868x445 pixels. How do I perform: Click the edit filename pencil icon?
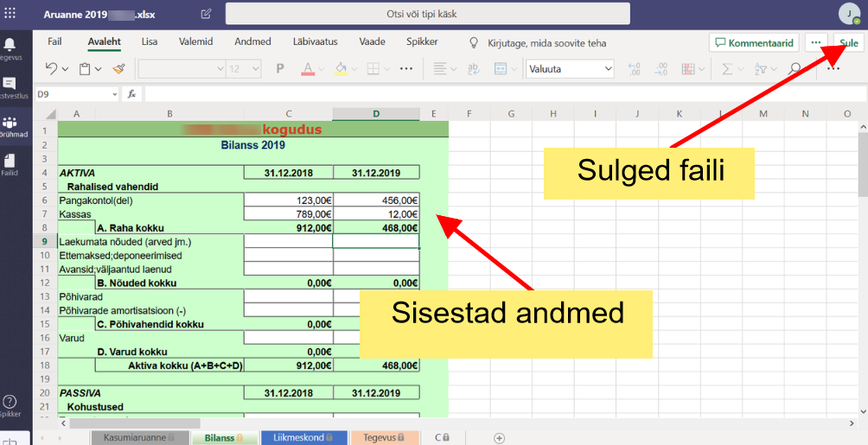[x=206, y=14]
